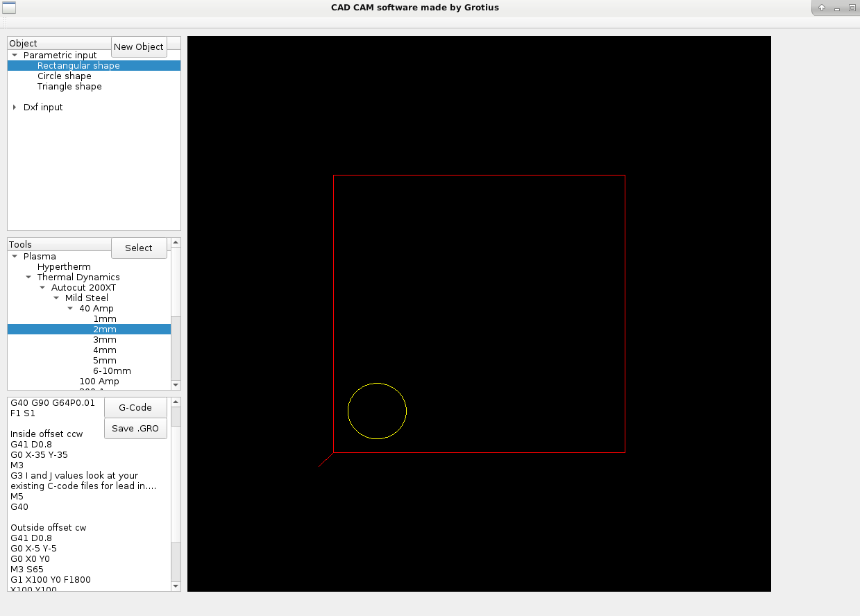Choose the 4mm thickness entry
The image size is (860, 616).
[105, 350]
